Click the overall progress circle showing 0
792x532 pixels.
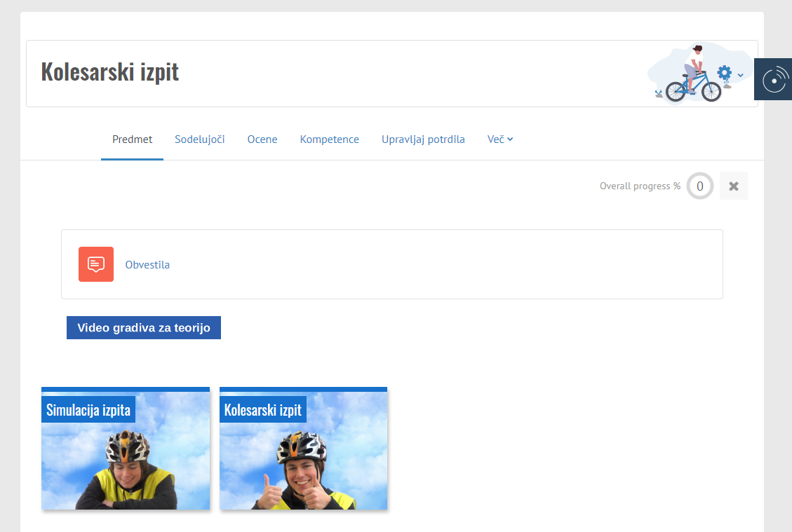(699, 186)
